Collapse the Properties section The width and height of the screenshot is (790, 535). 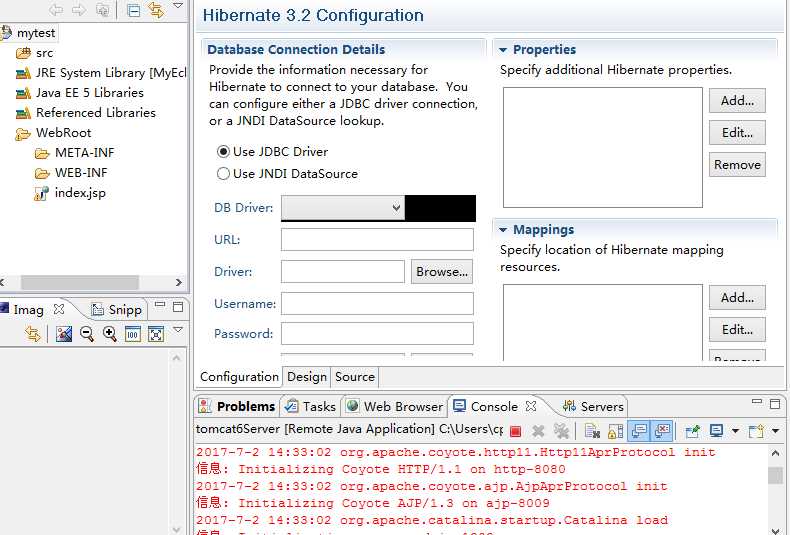point(503,50)
